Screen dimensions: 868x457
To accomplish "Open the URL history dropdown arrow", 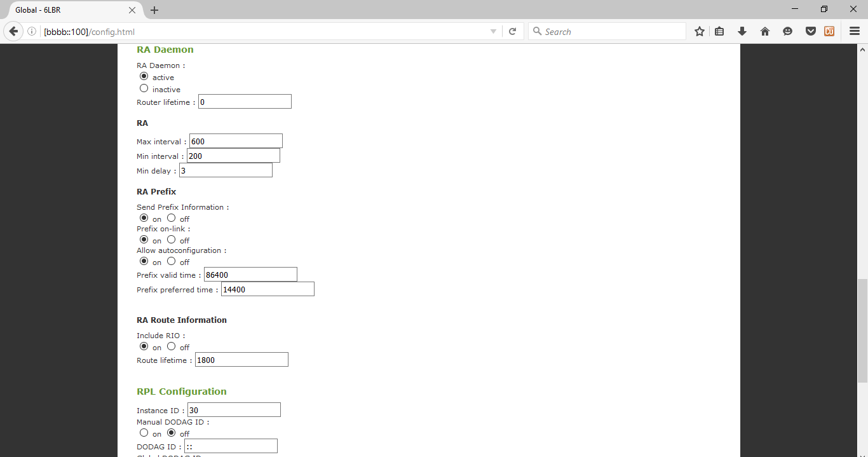I will 493,32.
